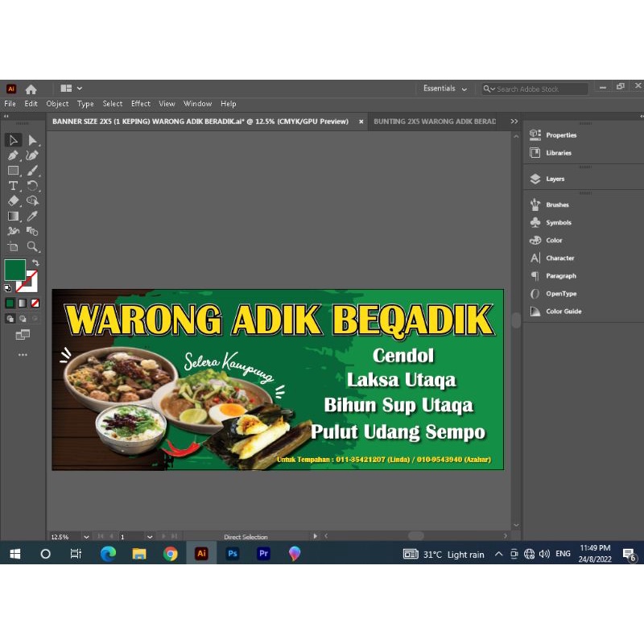
Task: Open the Essentials workspace dropdown
Action: click(445, 89)
